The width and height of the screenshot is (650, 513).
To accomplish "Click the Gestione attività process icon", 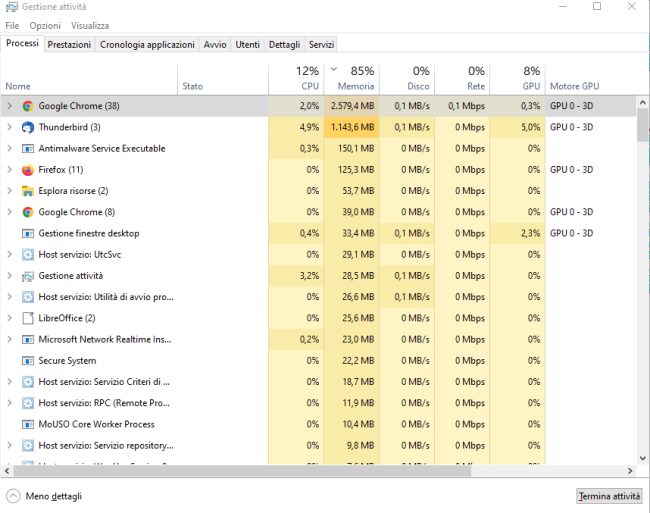I will (28, 276).
